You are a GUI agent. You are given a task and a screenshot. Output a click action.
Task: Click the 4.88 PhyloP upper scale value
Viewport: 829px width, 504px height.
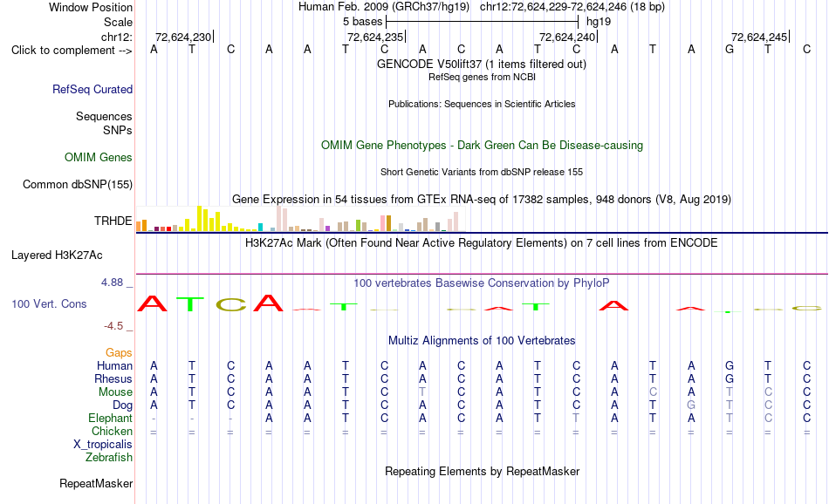112,283
